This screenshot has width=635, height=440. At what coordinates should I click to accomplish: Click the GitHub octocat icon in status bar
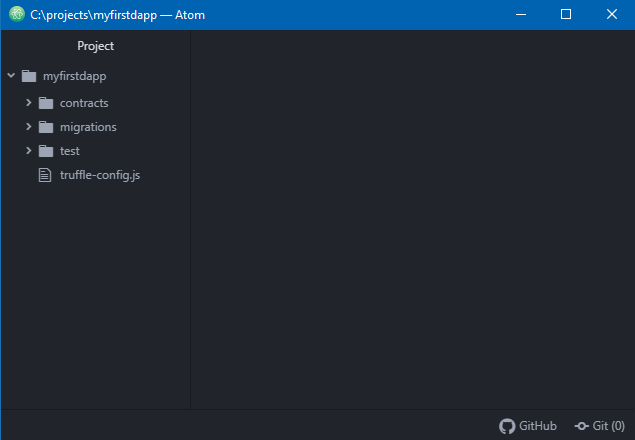(x=507, y=425)
